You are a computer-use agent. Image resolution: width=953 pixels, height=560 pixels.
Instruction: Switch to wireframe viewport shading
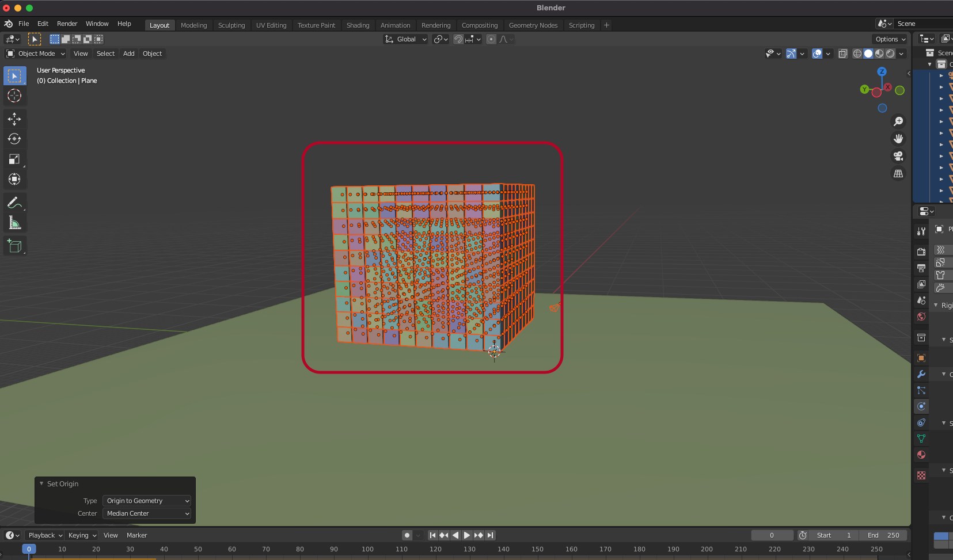857,54
